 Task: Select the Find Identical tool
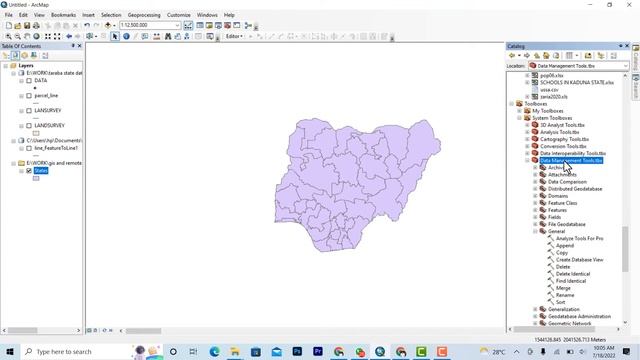tap(571, 281)
